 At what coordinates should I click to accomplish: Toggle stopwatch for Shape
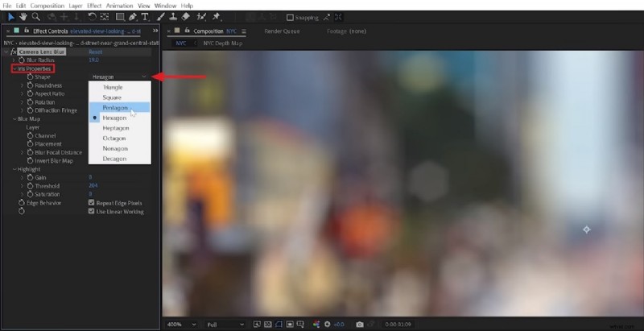(30, 77)
